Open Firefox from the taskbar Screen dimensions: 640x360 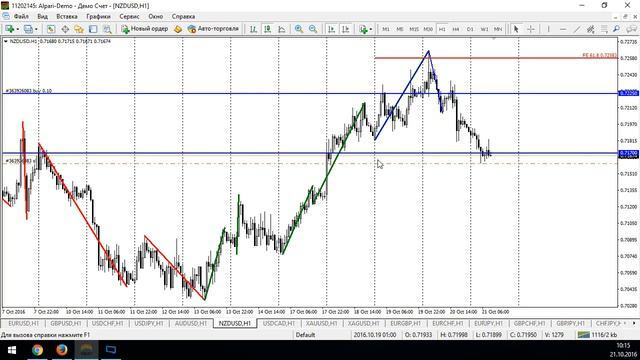(x=62, y=350)
